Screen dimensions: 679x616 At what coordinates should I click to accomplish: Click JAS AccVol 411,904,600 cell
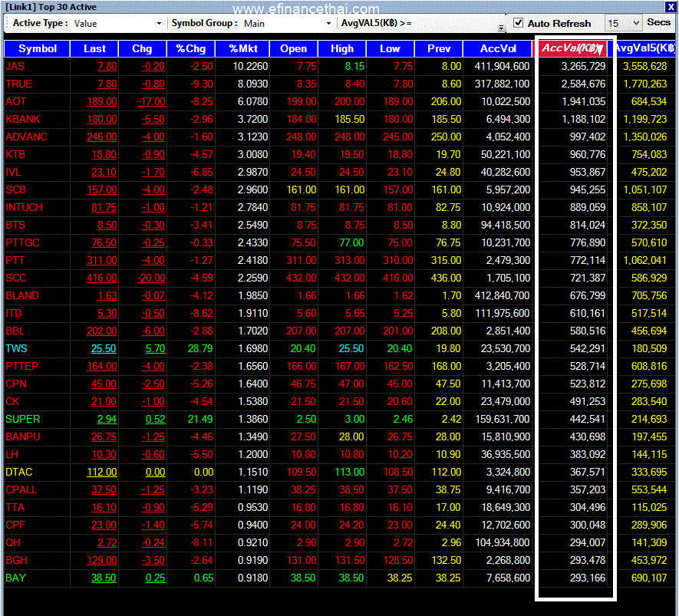[x=503, y=66]
